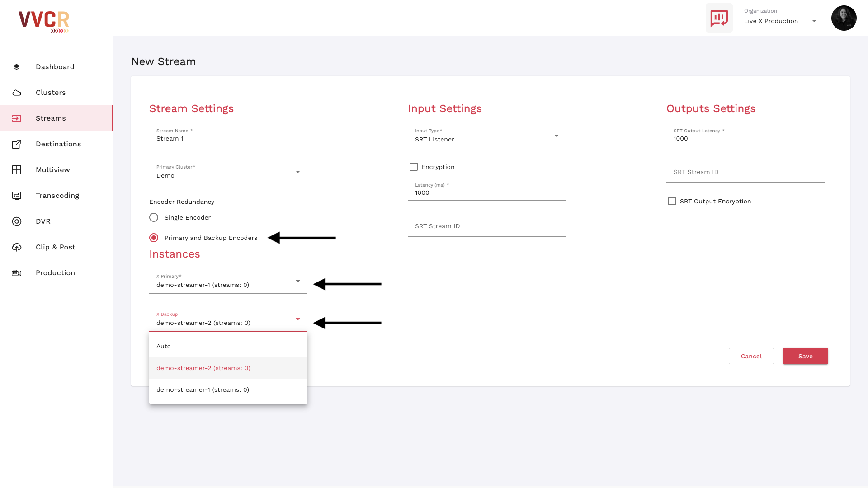
Task: Choose Auto from the backup list
Action: click(x=228, y=347)
